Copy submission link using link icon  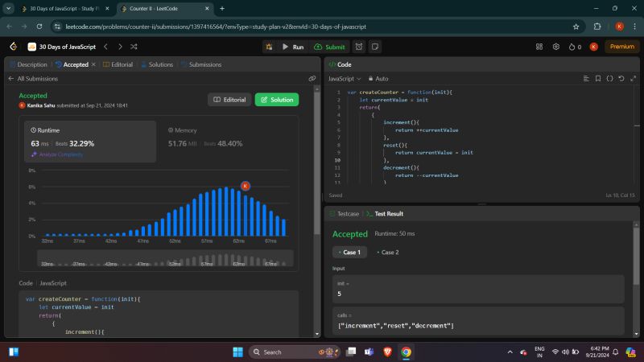click(312, 79)
